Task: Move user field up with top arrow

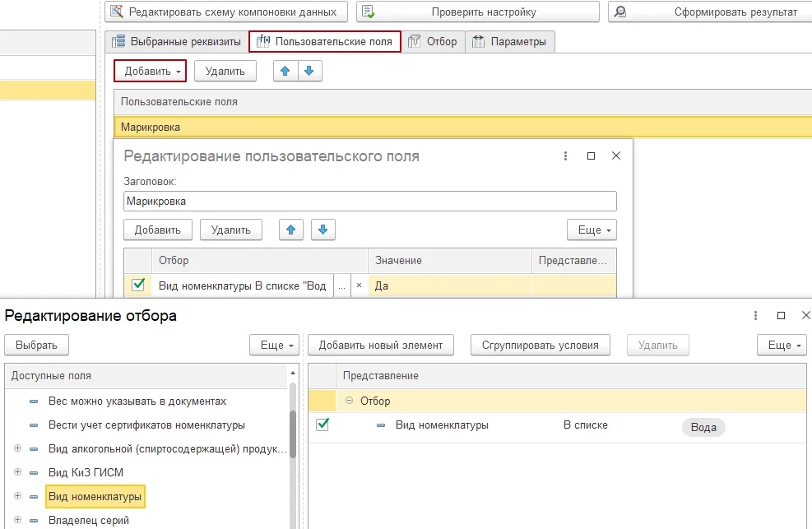Action: click(x=285, y=71)
